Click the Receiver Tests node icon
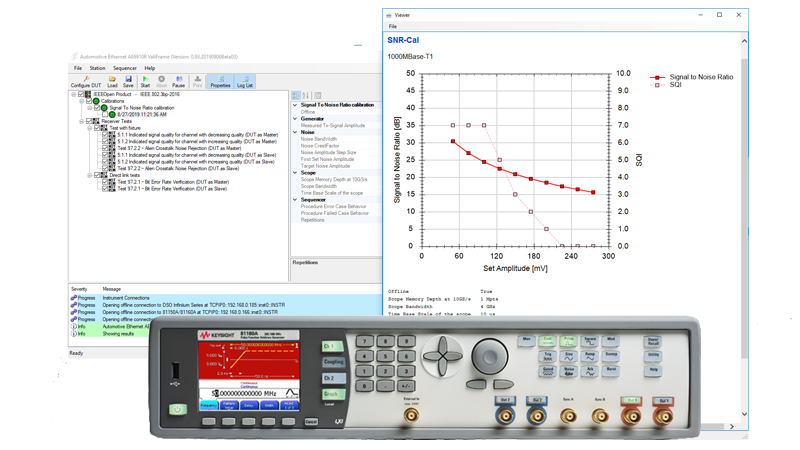 point(96,121)
